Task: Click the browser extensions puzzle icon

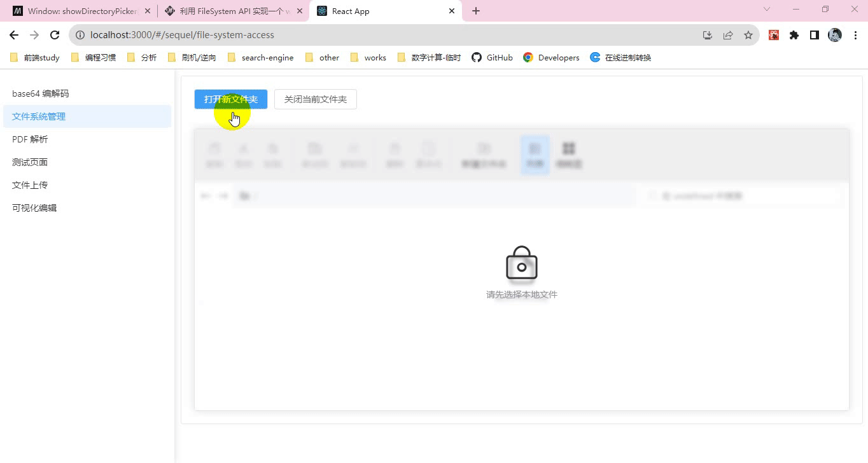Action: (x=794, y=35)
